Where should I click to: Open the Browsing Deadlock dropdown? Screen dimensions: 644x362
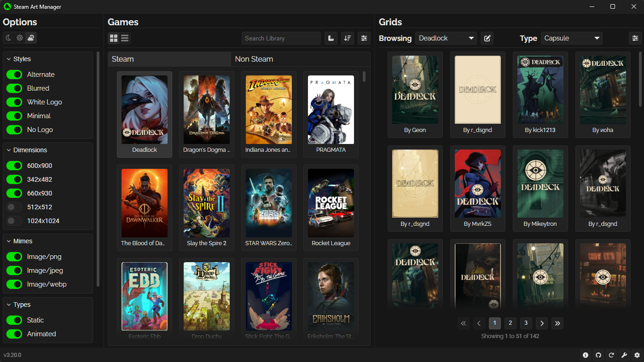coord(446,38)
